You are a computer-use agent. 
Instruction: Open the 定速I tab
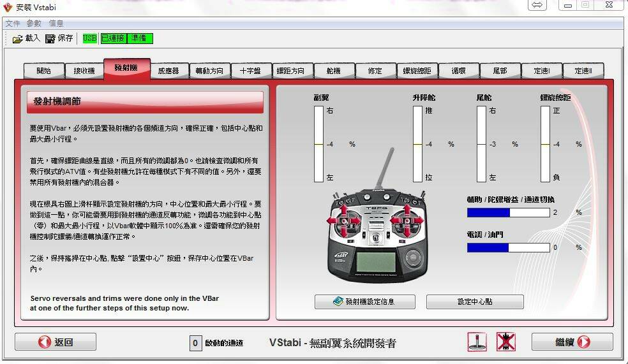tap(541, 71)
